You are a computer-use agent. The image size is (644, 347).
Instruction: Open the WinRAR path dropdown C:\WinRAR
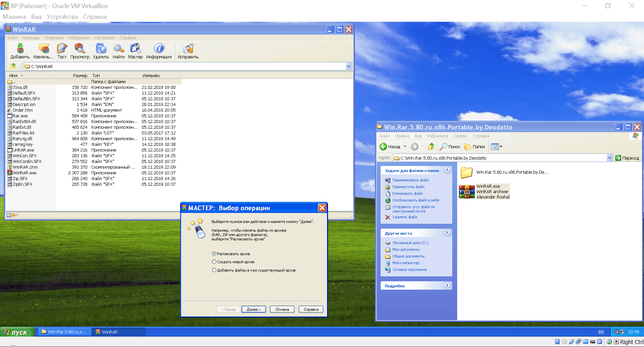click(348, 66)
